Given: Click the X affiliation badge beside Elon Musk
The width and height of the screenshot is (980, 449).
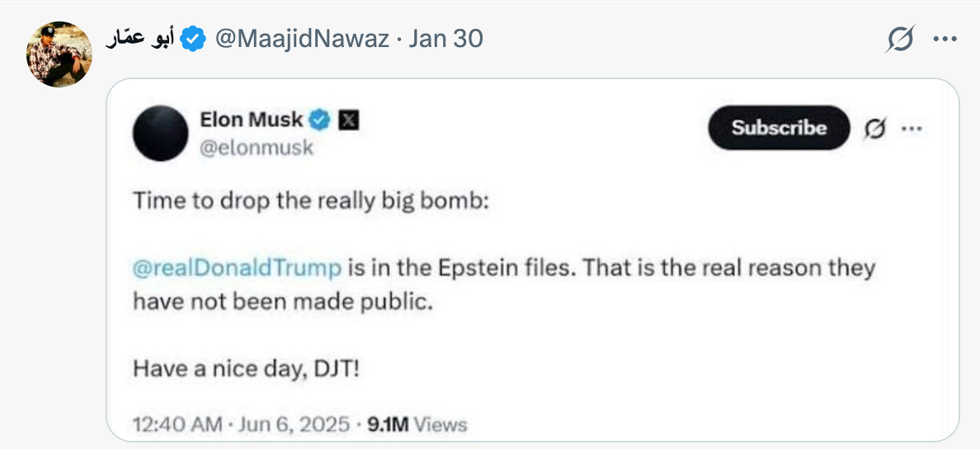Looking at the screenshot, I should 349,120.
